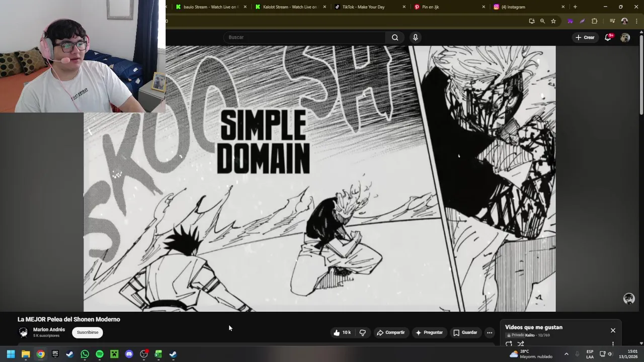Click the zoom magnifier icon in address bar

point(542,21)
